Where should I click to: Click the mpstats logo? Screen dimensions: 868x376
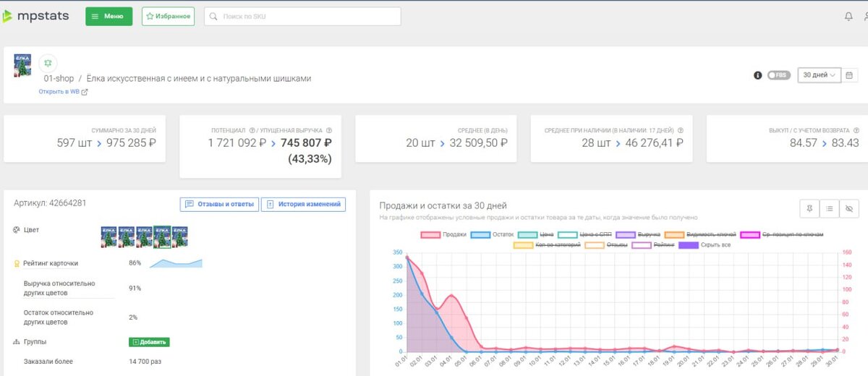(35, 16)
